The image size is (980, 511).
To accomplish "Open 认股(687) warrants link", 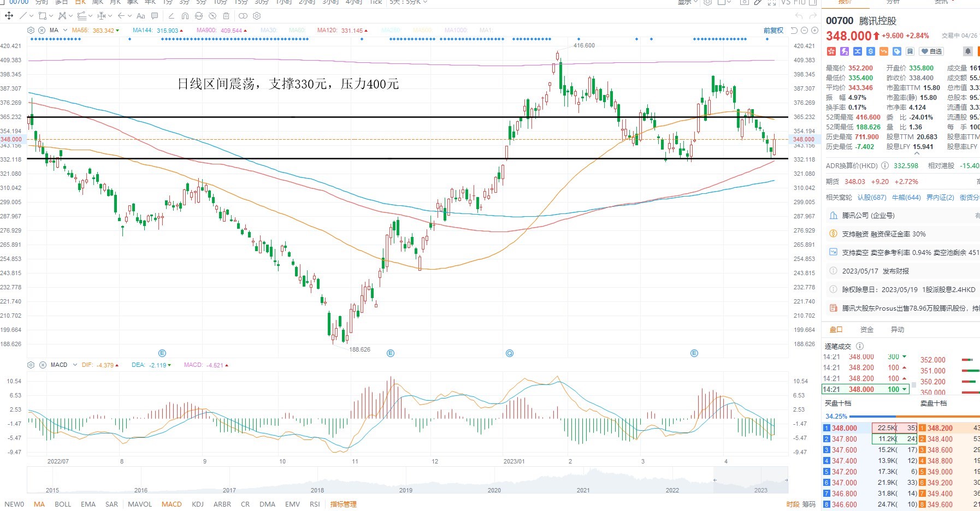I will (872, 198).
